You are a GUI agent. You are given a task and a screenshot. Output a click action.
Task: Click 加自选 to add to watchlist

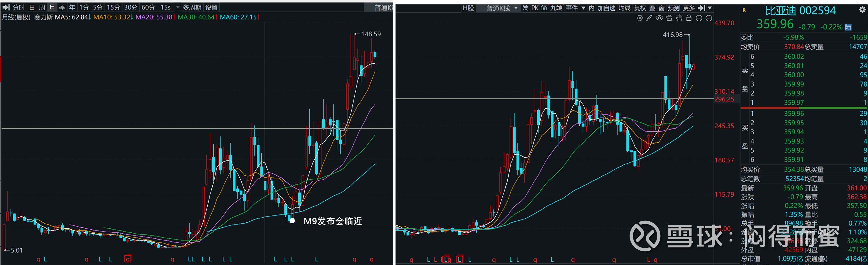pos(606,8)
